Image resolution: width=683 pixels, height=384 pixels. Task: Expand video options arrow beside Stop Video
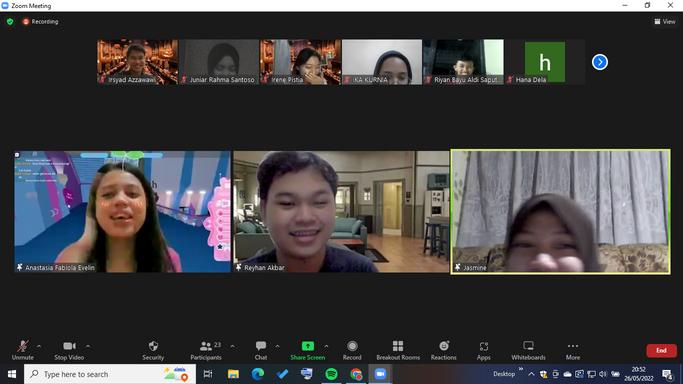(x=88, y=347)
